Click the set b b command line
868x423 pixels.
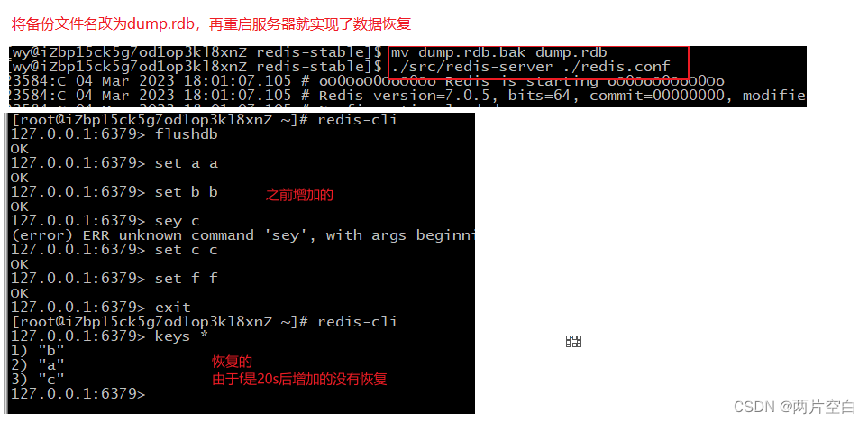click(x=114, y=192)
